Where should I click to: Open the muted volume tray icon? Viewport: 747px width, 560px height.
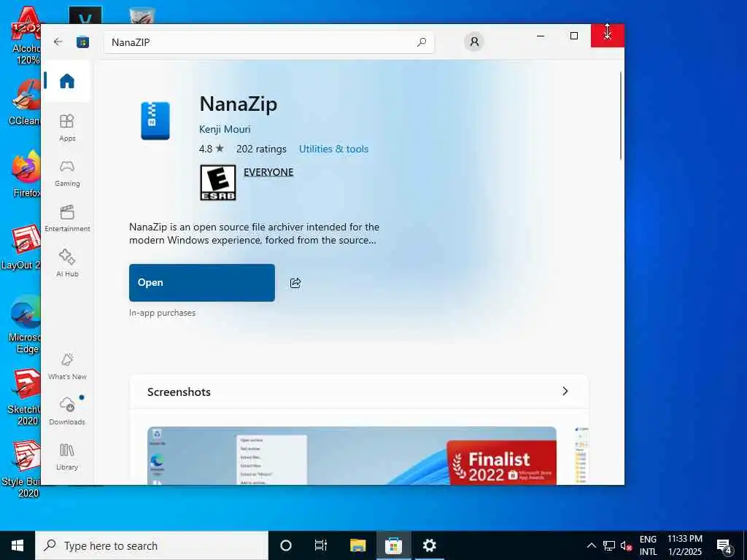point(626,545)
